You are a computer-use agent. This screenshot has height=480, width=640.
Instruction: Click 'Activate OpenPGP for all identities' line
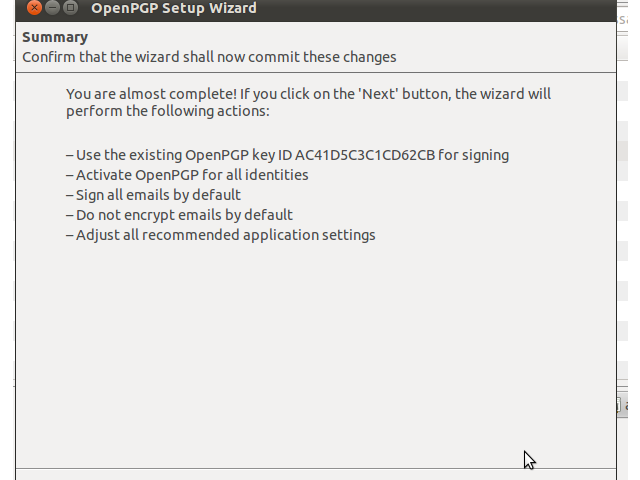[x=187, y=175]
